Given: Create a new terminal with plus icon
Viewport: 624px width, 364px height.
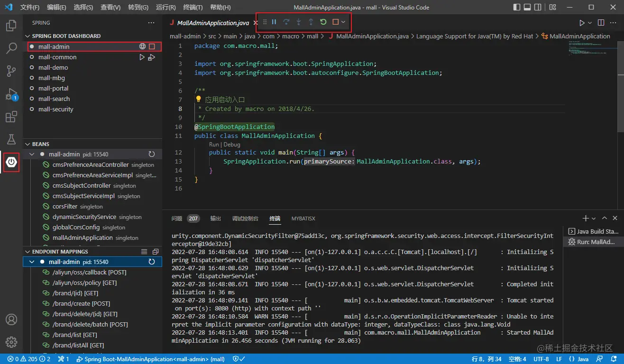Looking at the screenshot, I should click(x=586, y=218).
